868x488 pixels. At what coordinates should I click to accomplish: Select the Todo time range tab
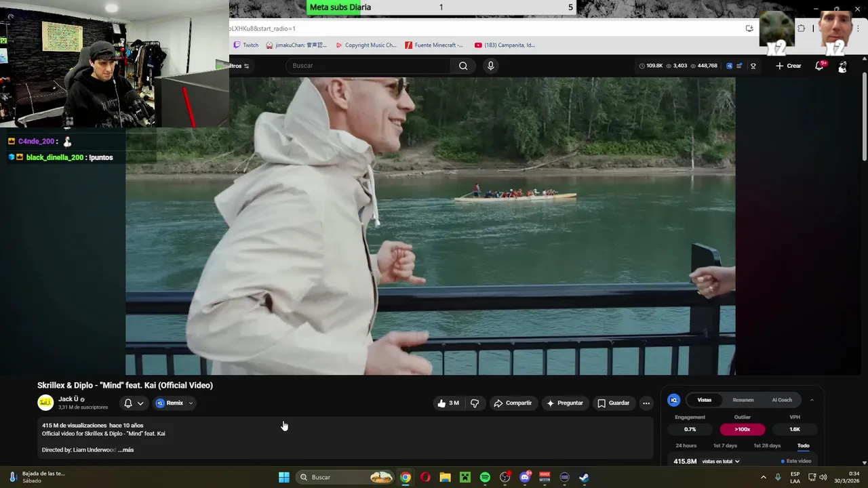tap(804, 445)
